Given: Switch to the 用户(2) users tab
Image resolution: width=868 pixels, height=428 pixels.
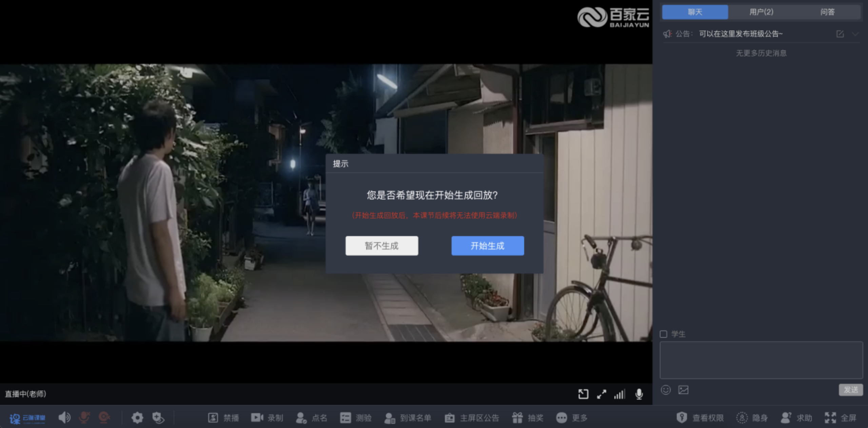Looking at the screenshot, I should point(761,12).
